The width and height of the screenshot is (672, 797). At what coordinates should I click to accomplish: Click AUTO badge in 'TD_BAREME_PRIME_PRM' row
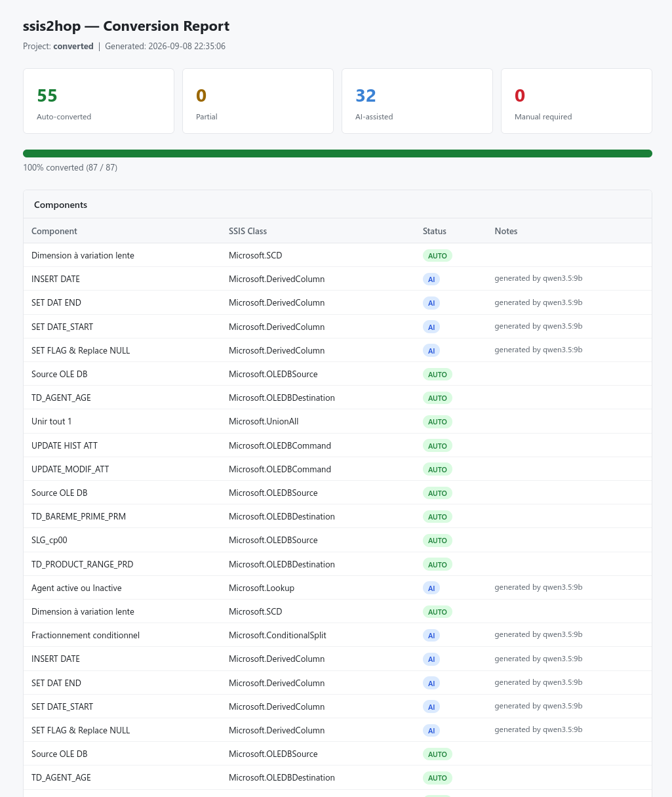point(437,517)
